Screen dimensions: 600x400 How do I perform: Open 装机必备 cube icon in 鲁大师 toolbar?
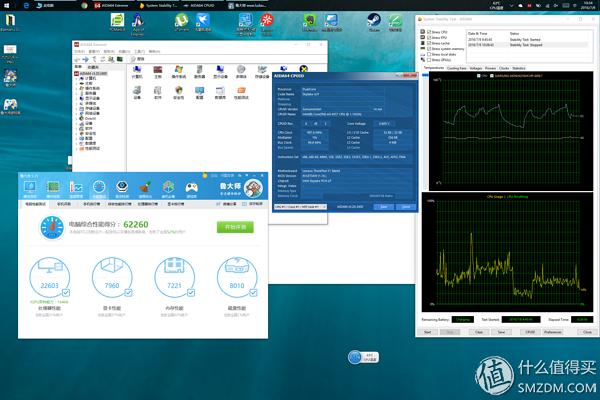[x=168, y=189]
